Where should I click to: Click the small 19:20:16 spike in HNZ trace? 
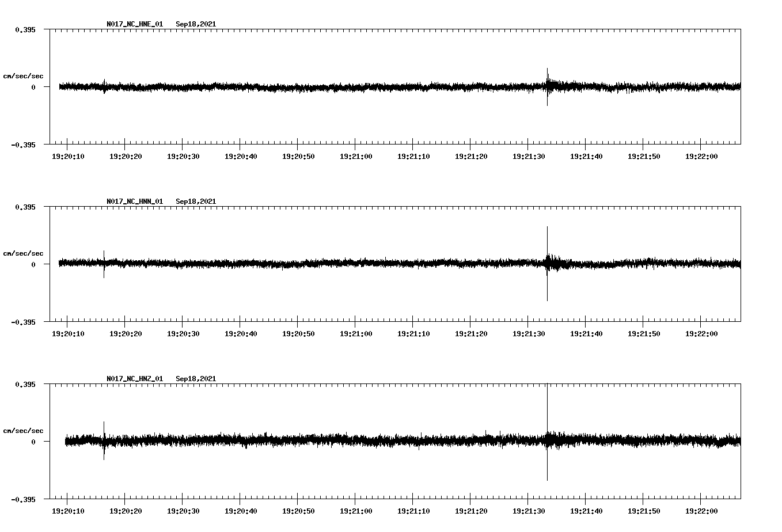coord(104,440)
